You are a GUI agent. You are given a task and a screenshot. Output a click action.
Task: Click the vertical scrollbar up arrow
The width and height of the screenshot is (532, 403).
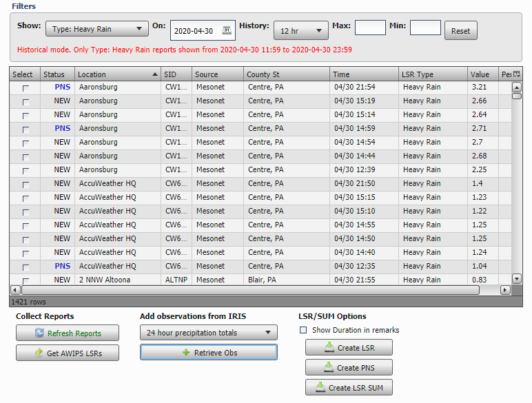517,87
